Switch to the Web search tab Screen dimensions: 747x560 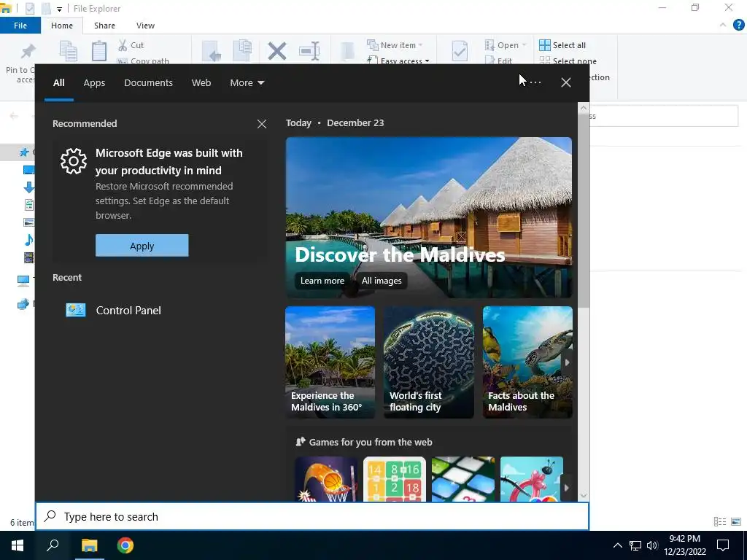(x=201, y=83)
